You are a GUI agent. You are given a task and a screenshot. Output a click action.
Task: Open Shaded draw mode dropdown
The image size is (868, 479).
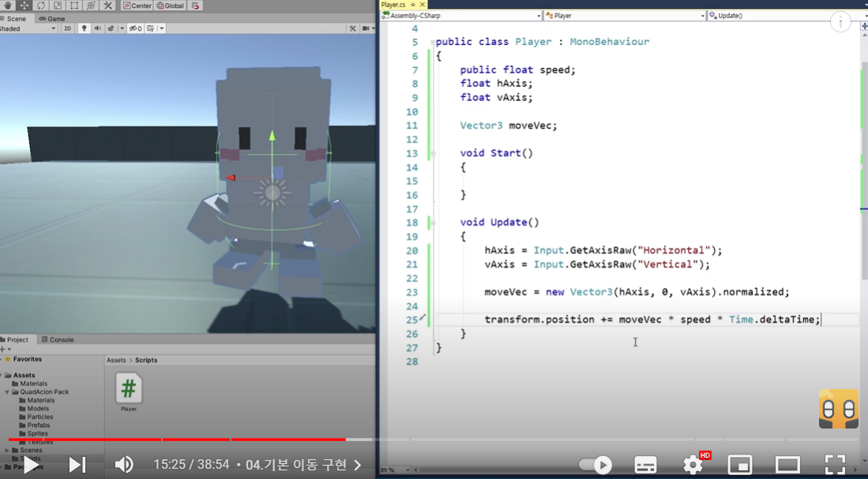coord(28,28)
